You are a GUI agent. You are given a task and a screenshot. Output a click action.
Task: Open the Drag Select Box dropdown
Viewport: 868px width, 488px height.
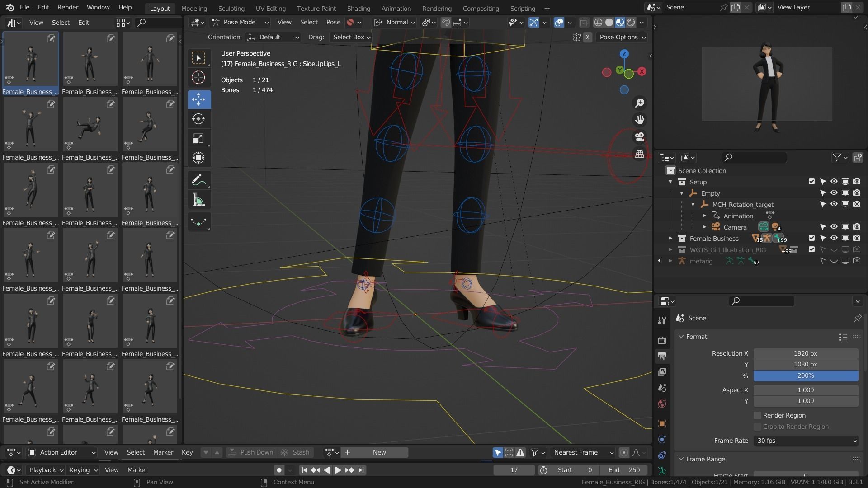pyautogui.click(x=351, y=37)
